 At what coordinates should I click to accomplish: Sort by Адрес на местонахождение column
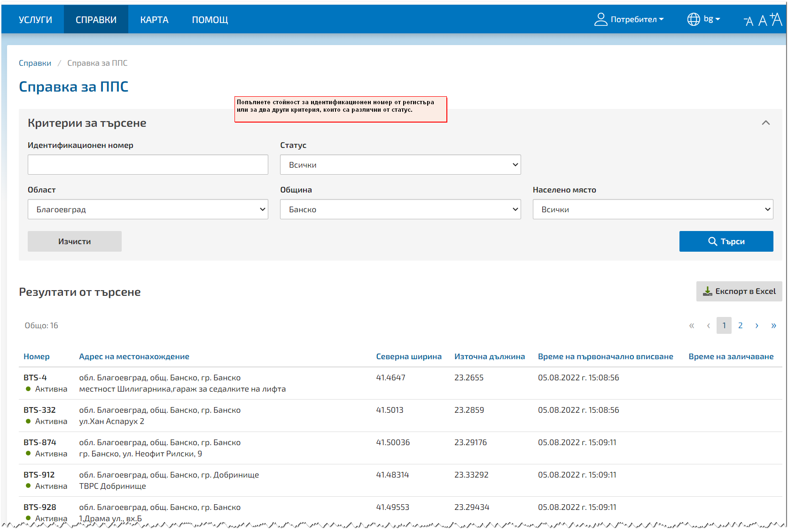(x=134, y=356)
